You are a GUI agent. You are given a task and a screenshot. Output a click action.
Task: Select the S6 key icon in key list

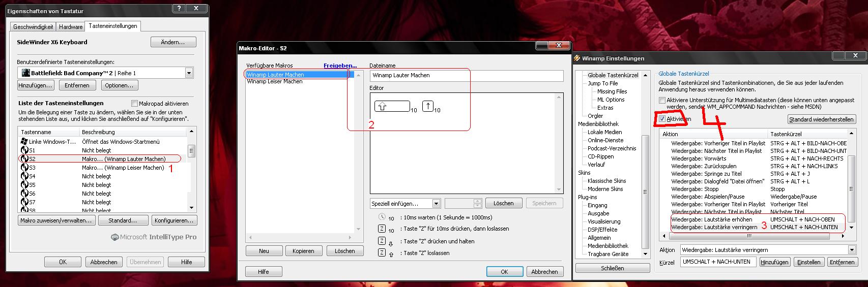point(24,194)
